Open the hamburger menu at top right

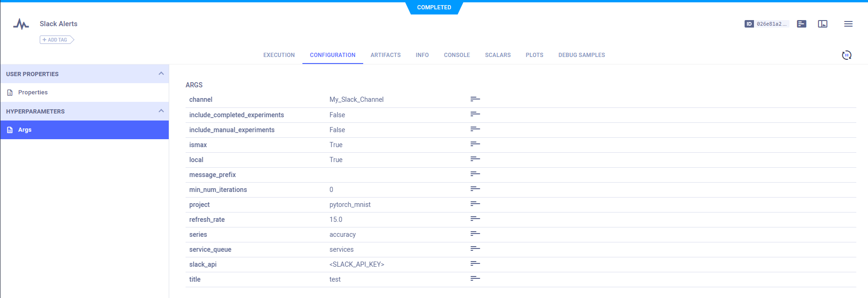[x=848, y=24]
